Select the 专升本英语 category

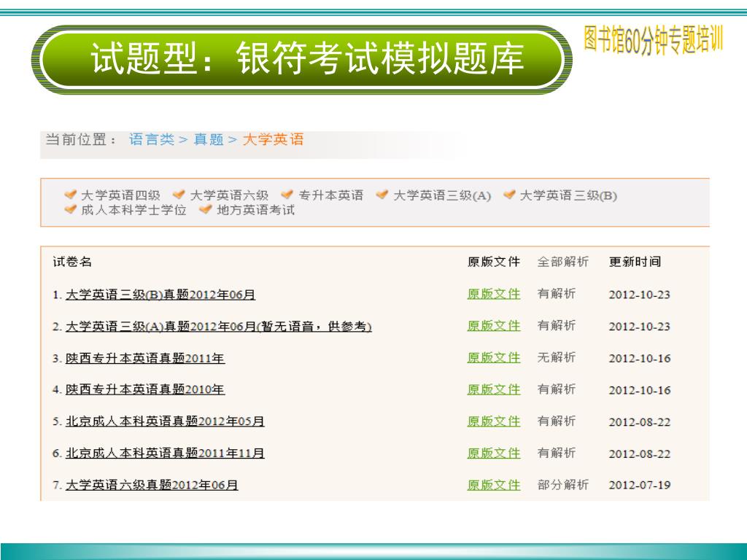click(331, 195)
